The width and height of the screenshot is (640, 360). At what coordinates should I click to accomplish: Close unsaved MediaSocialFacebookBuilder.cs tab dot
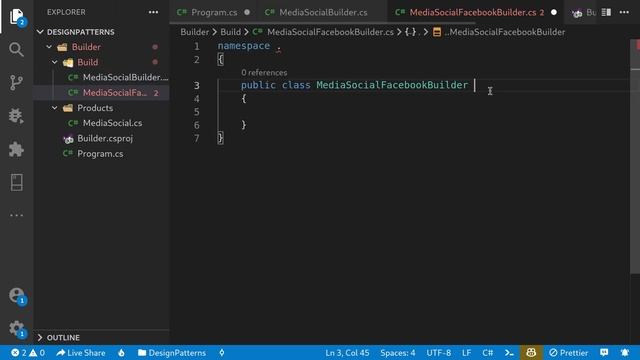(554, 12)
